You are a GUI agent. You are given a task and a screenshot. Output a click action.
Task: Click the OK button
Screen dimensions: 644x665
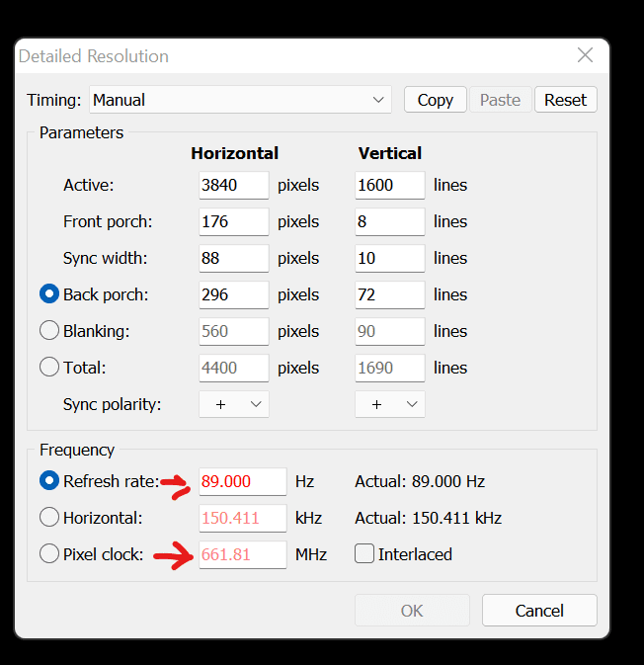point(412,611)
